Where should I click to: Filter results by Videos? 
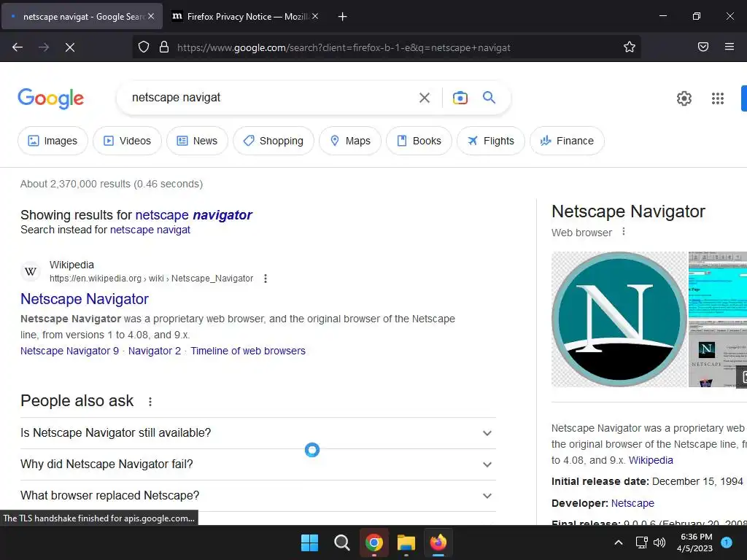tap(127, 141)
